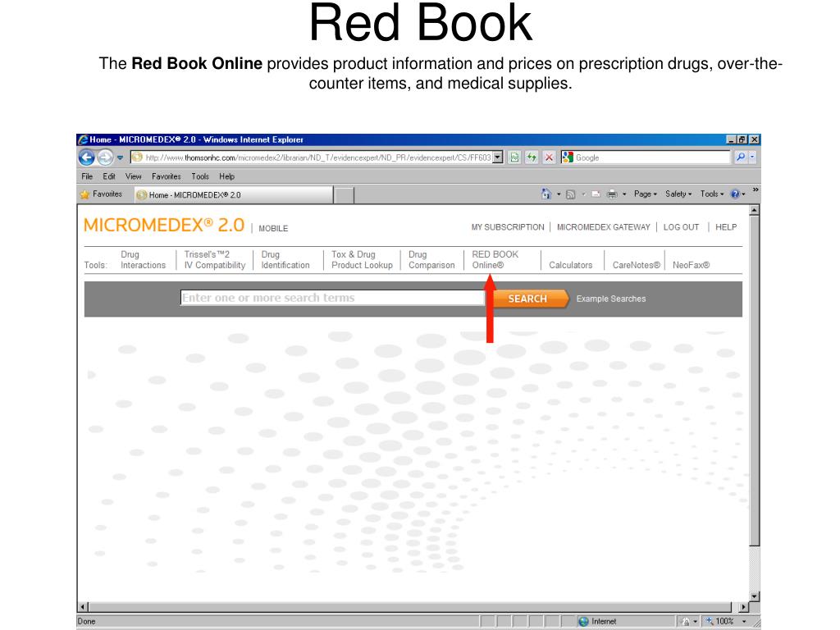Open the File menu
The image size is (840, 630).
pos(87,176)
